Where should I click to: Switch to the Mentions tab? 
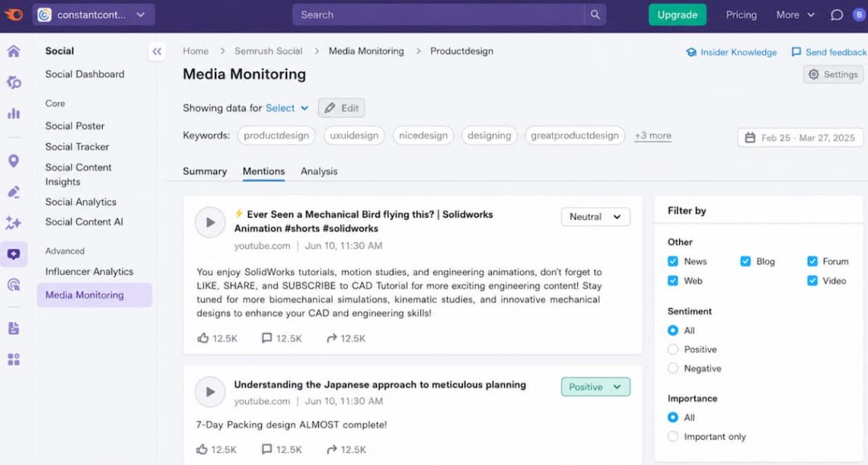[263, 171]
